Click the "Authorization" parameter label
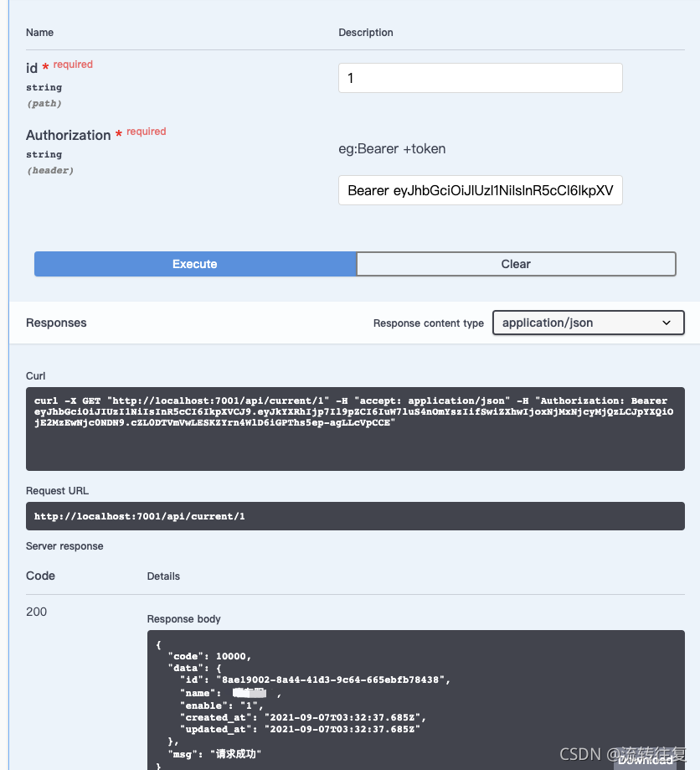Viewport: 700px width, 770px height. click(68, 135)
